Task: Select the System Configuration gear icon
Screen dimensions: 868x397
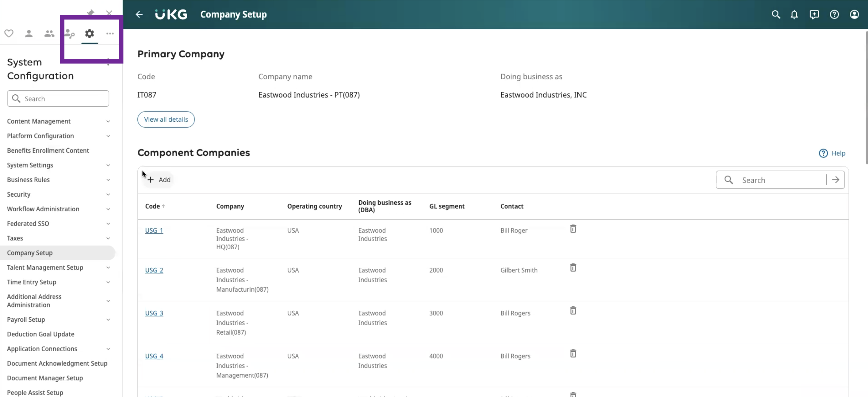Action: tap(90, 33)
